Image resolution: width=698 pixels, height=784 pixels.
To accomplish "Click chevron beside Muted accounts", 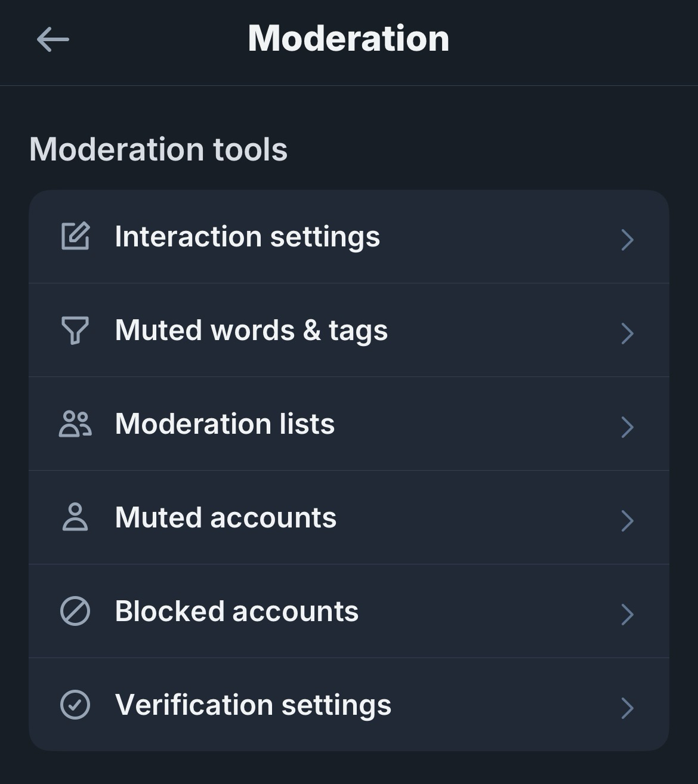I will point(627,520).
